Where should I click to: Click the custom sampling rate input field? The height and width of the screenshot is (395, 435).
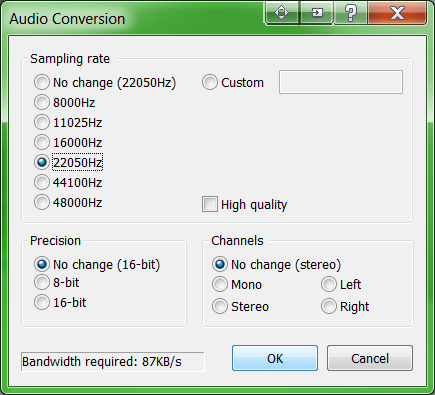click(x=341, y=82)
